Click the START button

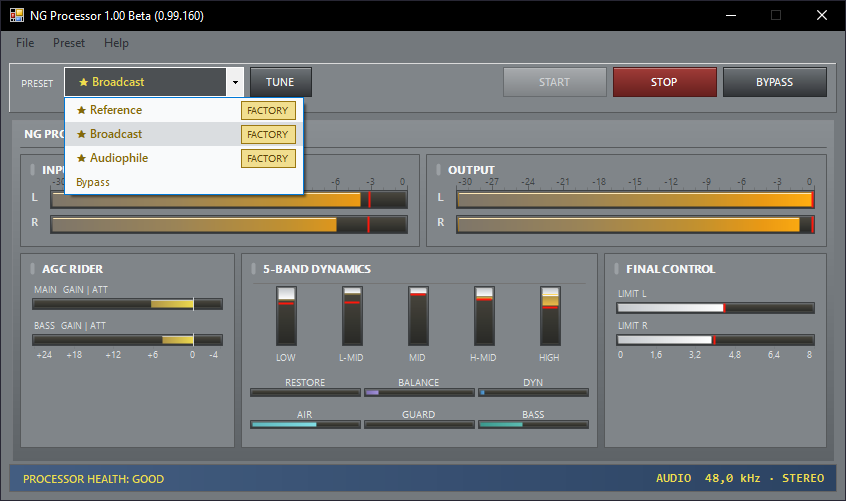(555, 82)
